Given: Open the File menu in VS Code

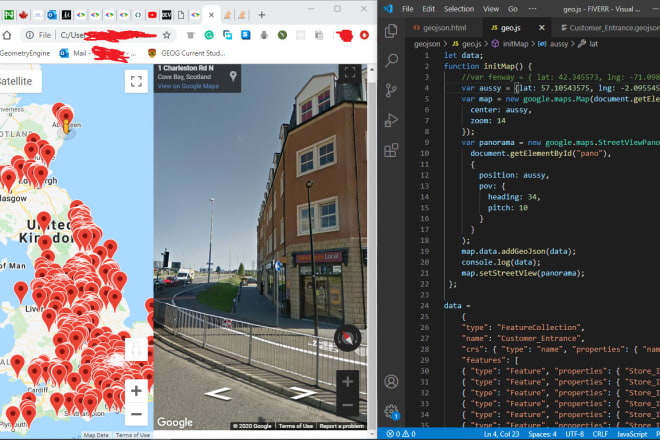Looking at the screenshot, I should click(407, 9).
